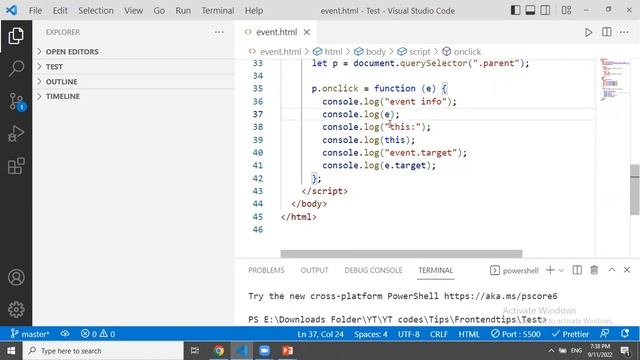Close the terminal panel
This screenshot has width=640, height=360.
point(627,270)
